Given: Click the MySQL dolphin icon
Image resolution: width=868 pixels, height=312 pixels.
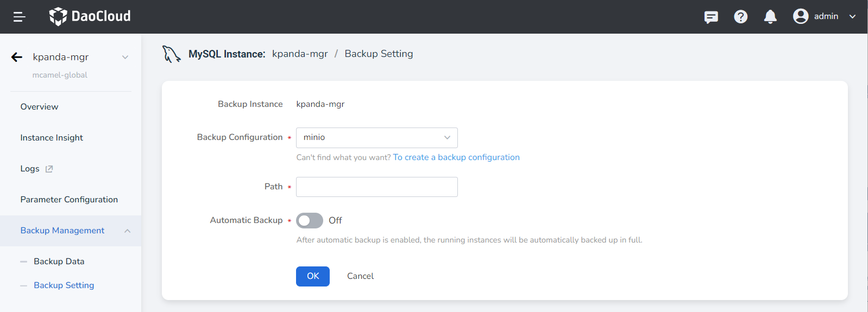Looking at the screenshot, I should click(x=171, y=54).
